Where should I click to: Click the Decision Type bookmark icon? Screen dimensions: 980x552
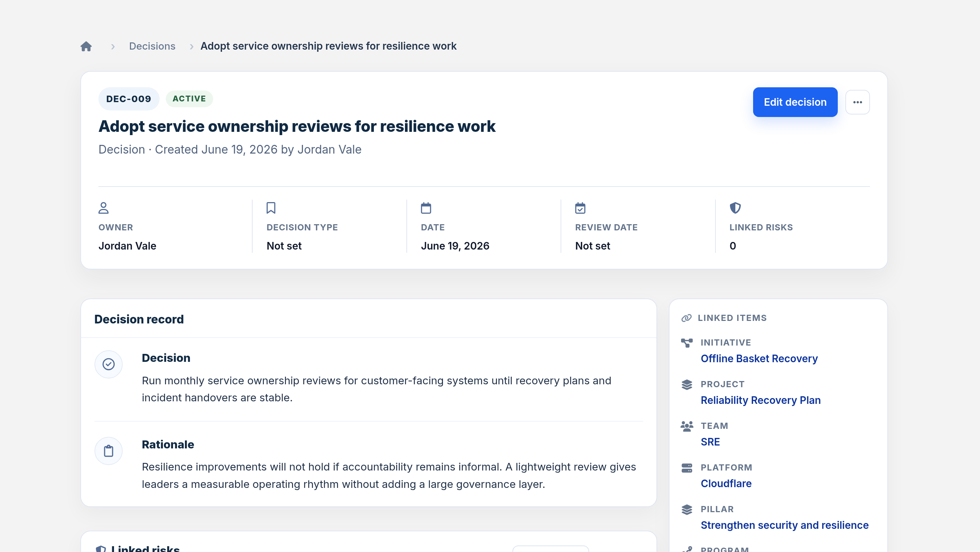point(271,208)
